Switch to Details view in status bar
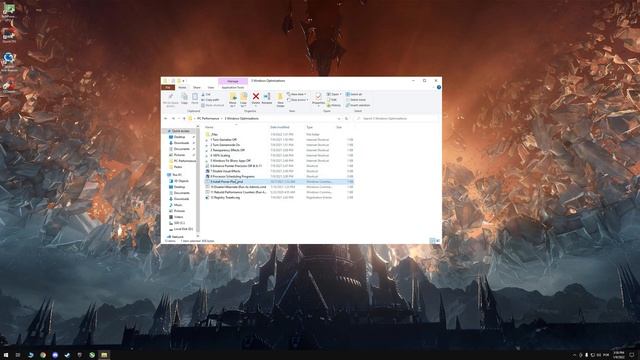This screenshot has width=640, height=360. coord(433,241)
